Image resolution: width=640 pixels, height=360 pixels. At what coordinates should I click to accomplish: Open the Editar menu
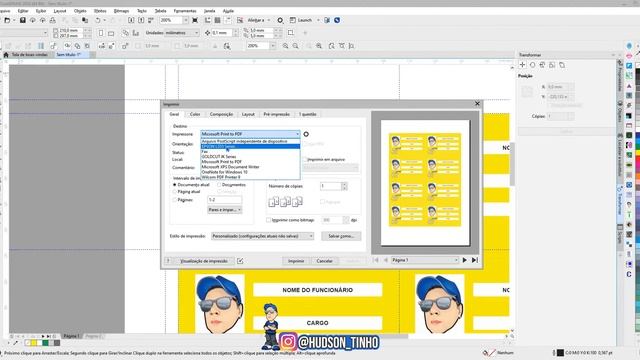point(23,11)
